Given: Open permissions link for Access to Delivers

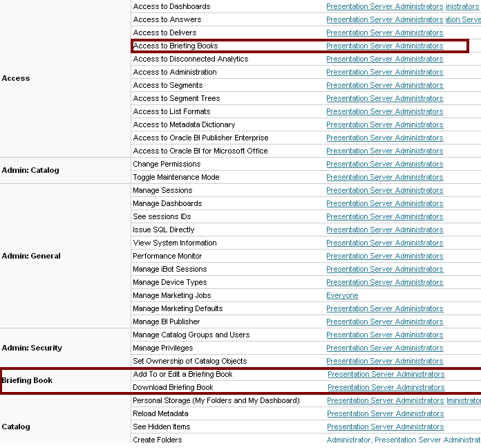Looking at the screenshot, I should tap(385, 32).
